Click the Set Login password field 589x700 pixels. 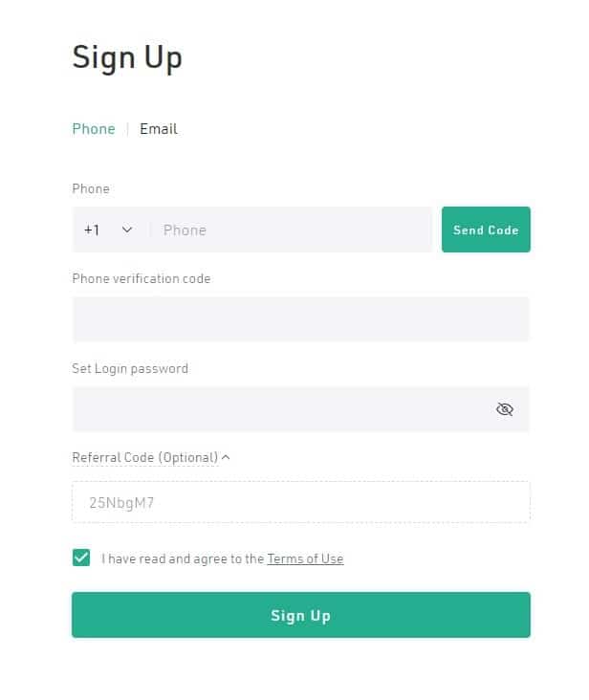click(x=277, y=409)
